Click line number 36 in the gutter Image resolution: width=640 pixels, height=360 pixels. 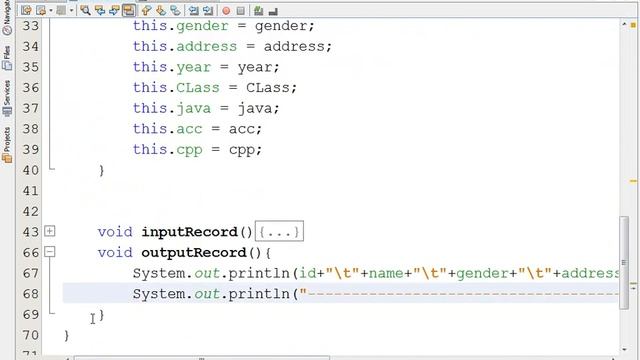point(31,88)
